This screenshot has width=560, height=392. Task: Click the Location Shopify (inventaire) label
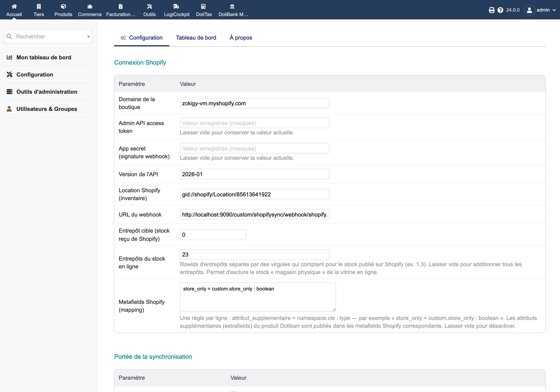click(139, 194)
